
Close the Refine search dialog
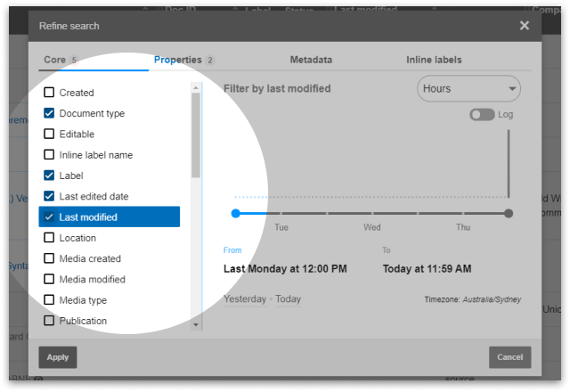pyautogui.click(x=525, y=26)
